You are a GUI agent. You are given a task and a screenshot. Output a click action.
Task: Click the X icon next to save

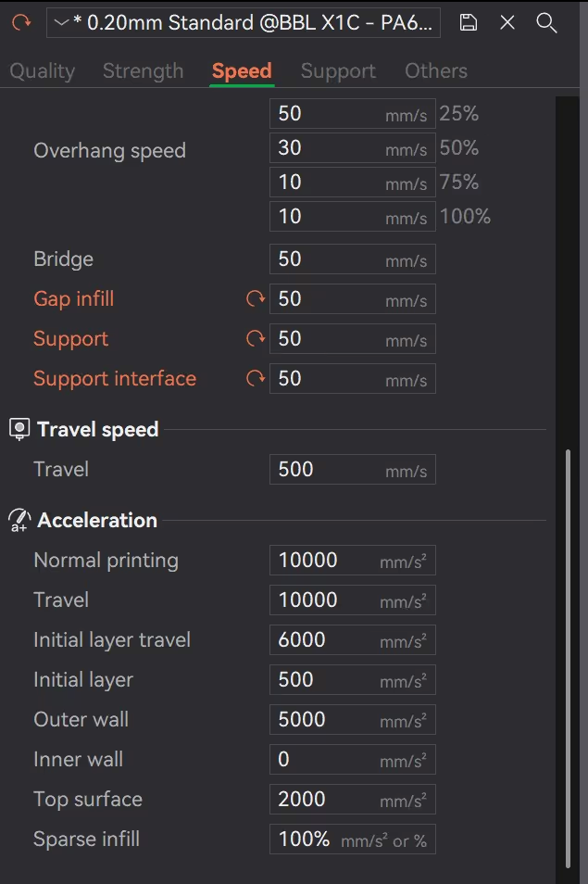pos(507,23)
